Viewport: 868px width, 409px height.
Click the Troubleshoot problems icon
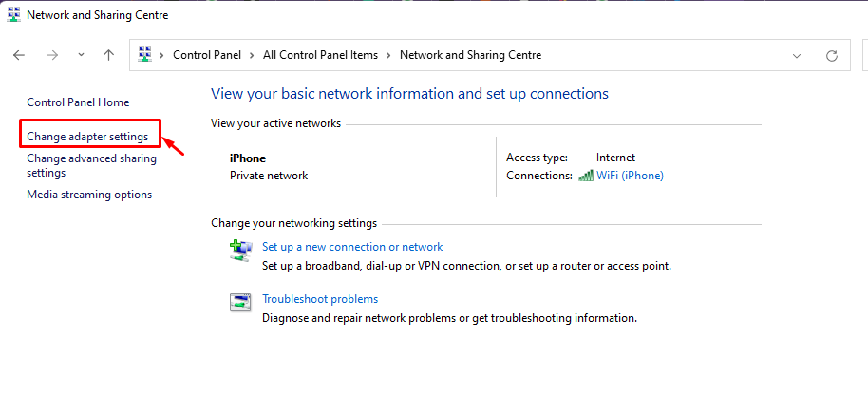point(241,302)
